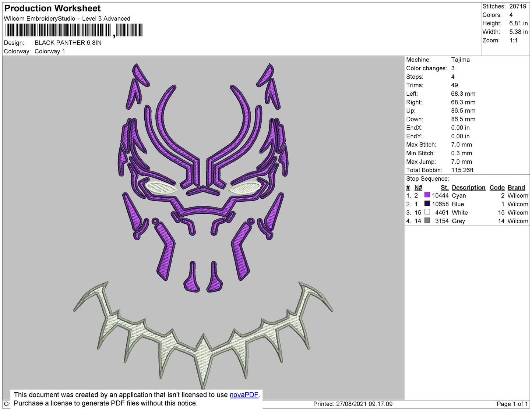Click stitches value '28719'

tap(518, 6)
